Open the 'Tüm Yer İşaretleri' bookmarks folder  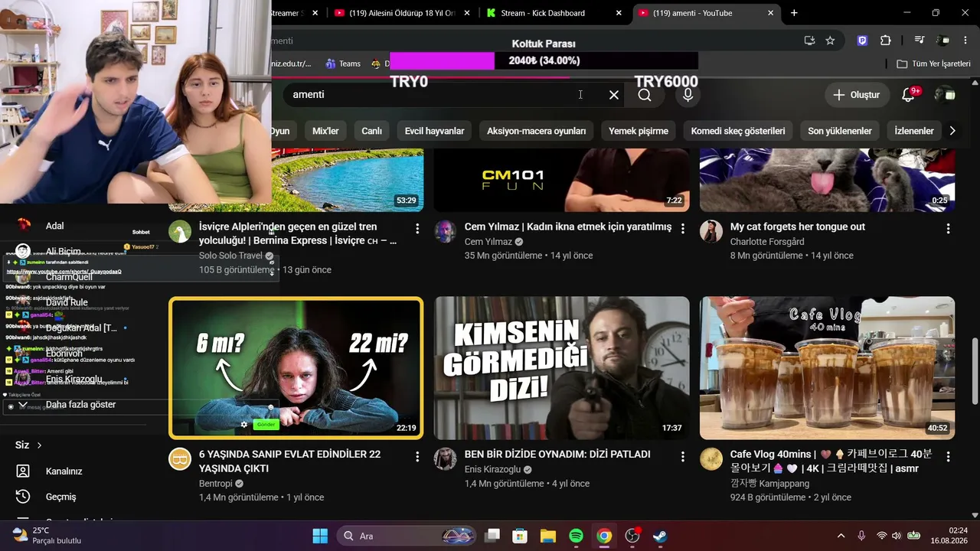coord(933,64)
